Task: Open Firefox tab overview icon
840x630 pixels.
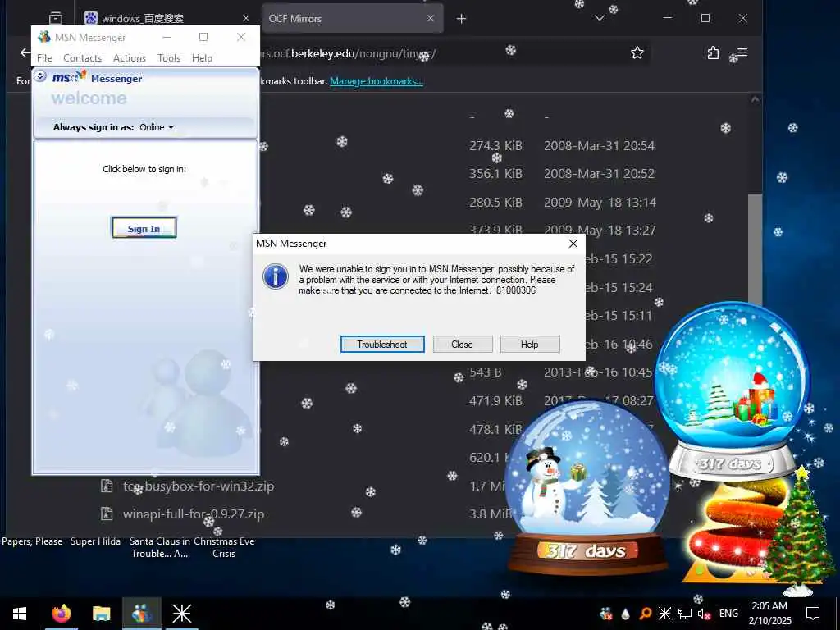Action: [x=56, y=18]
